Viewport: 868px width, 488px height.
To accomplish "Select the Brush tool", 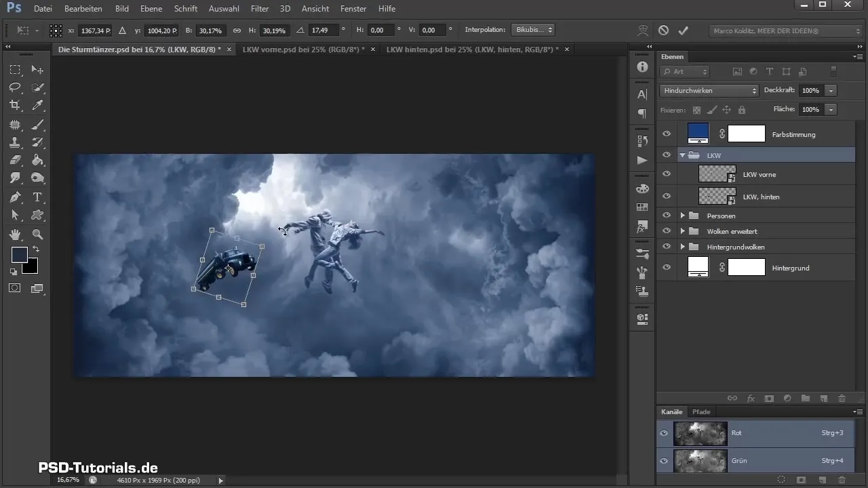I will [38, 125].
